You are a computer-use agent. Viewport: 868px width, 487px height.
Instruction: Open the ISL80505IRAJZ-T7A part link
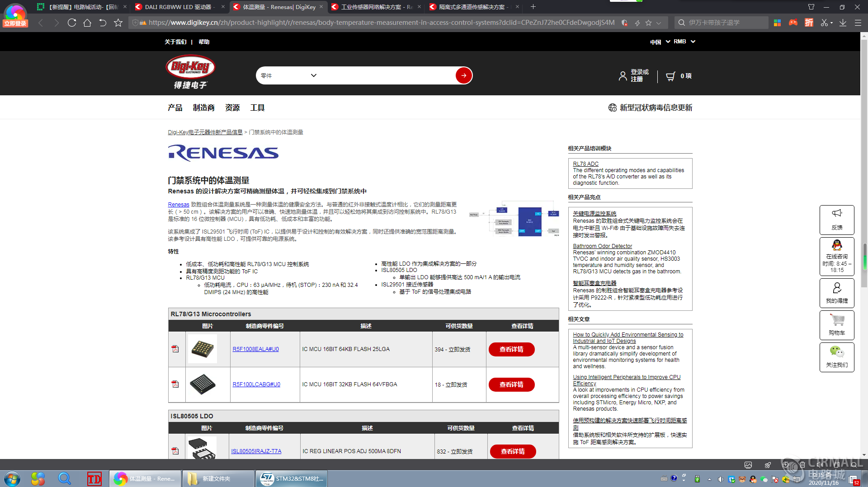tap(256, 451)
